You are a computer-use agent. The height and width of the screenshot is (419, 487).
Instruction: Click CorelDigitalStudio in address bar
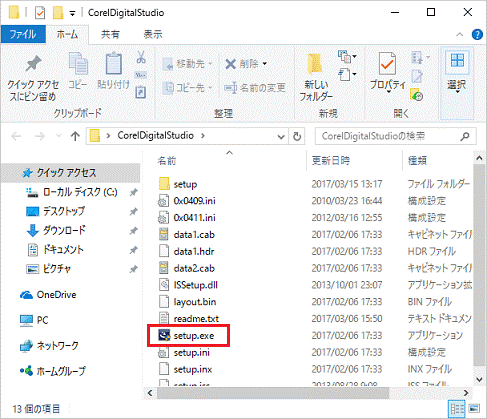tap(155, 136)
